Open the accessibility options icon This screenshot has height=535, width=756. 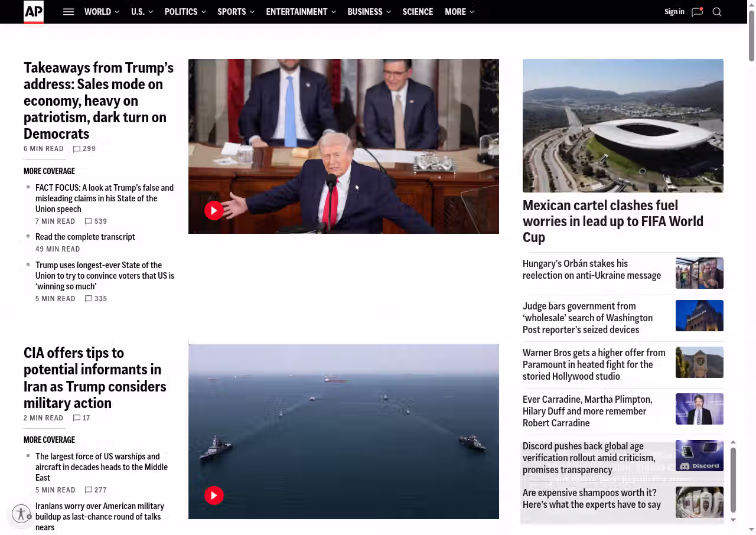[x=21, y=514]
